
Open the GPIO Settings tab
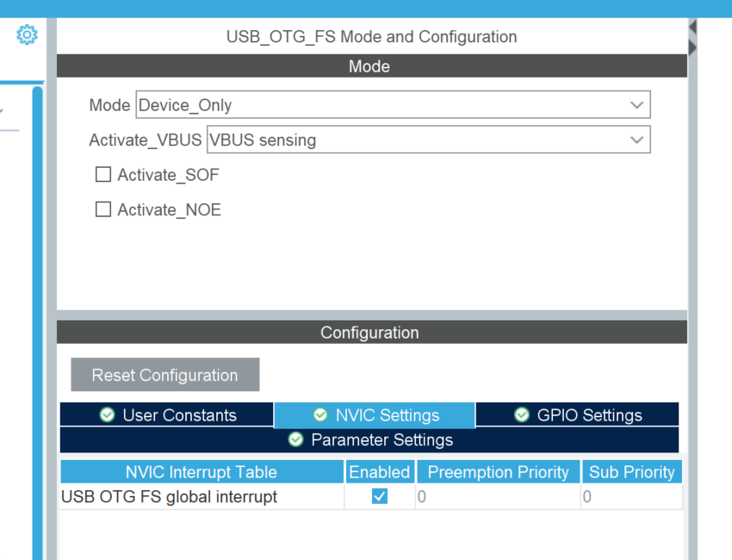(x=578, y=414)
